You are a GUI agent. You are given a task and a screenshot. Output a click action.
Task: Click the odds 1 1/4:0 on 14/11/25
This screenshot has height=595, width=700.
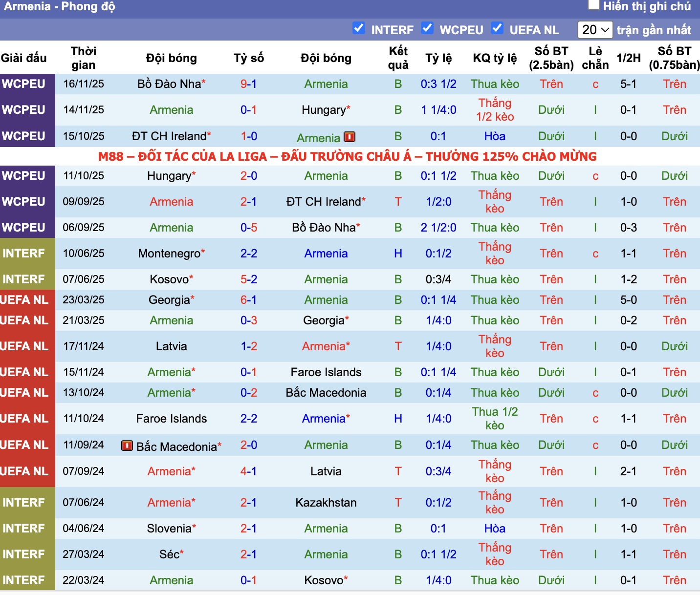click(438, 110)
